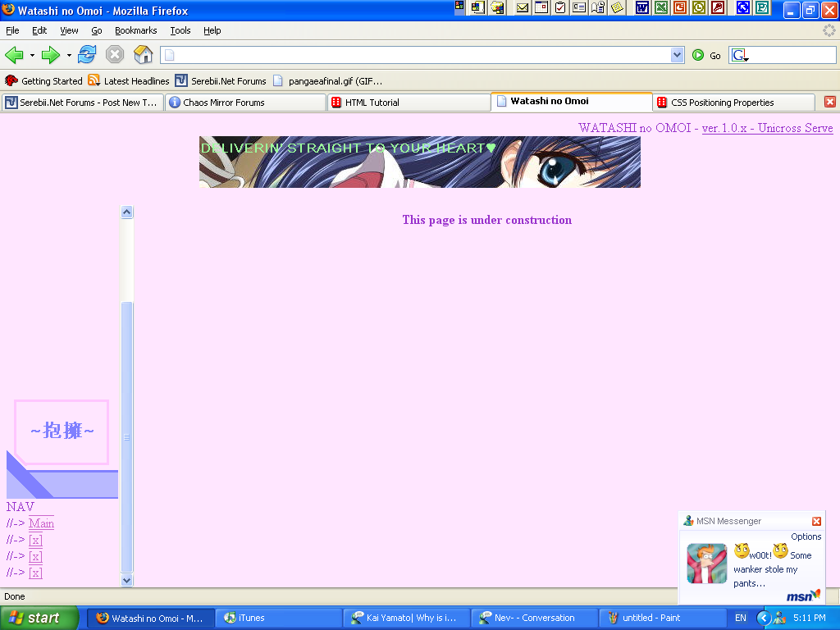
Task: Click the kanji logo box in sidebar
Action: pos(62,431)
